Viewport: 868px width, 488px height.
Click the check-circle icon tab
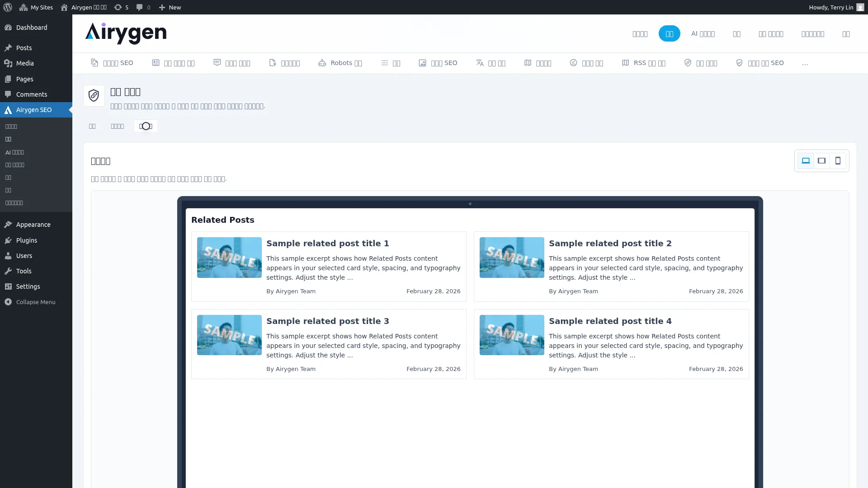pos(586,63)
